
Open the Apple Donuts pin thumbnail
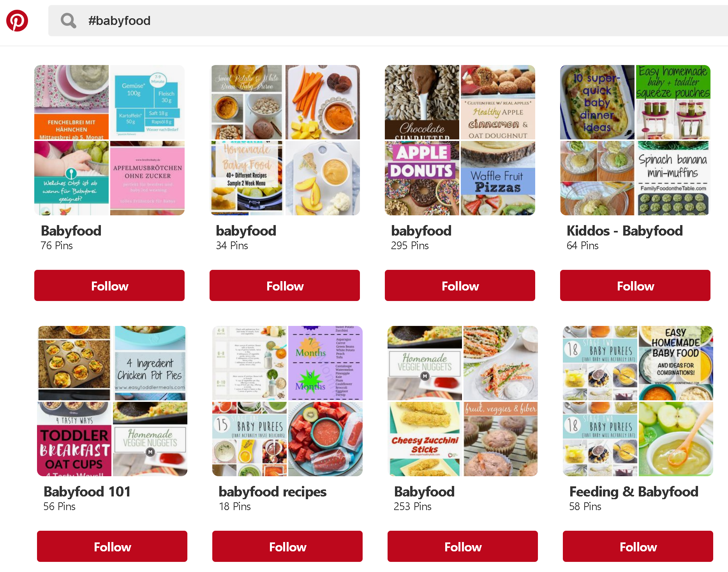coord(422,178)
